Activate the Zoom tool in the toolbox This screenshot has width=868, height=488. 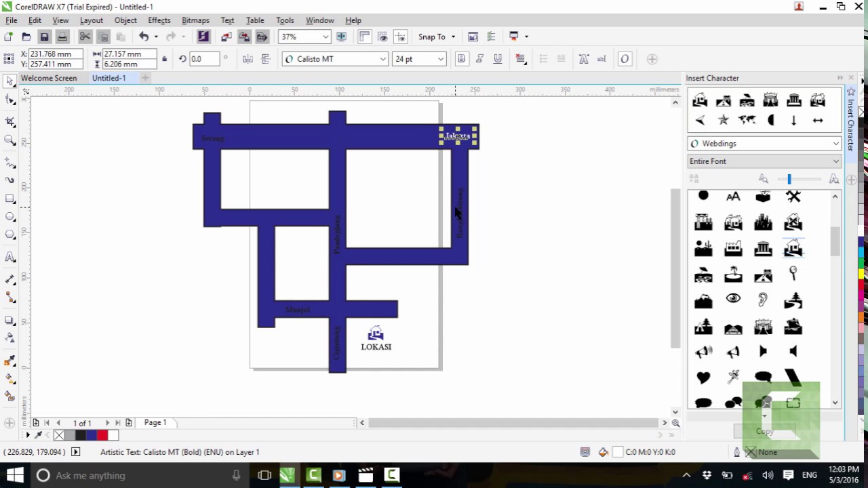(9, 140)
